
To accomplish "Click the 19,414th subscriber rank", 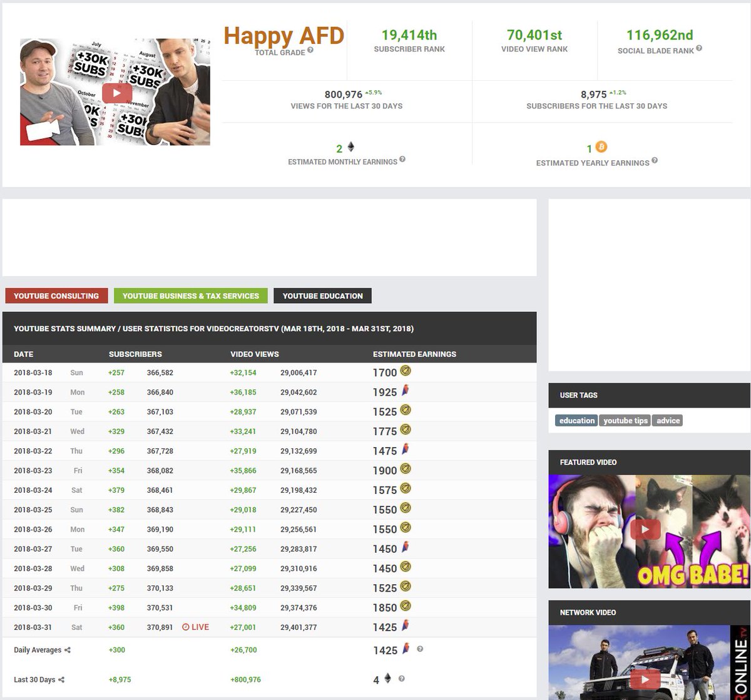I will pos(409,35).
